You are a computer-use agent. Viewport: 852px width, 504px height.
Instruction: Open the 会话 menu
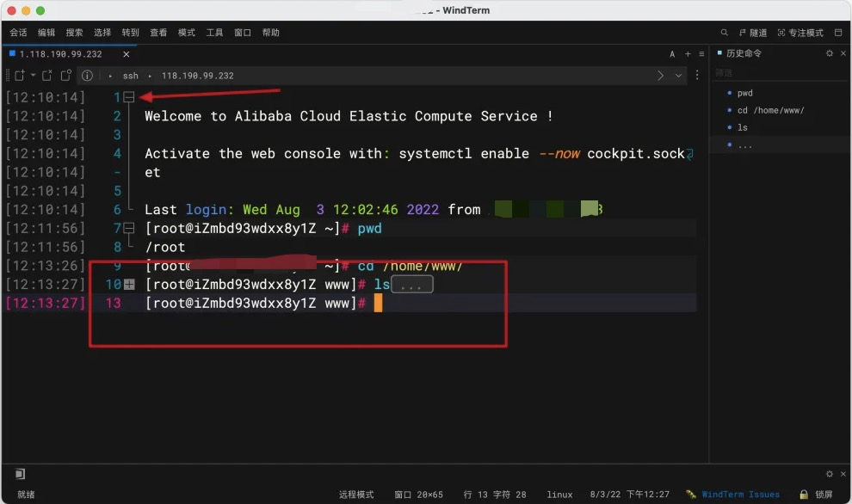pyautogui.click(x=18, y=33)
